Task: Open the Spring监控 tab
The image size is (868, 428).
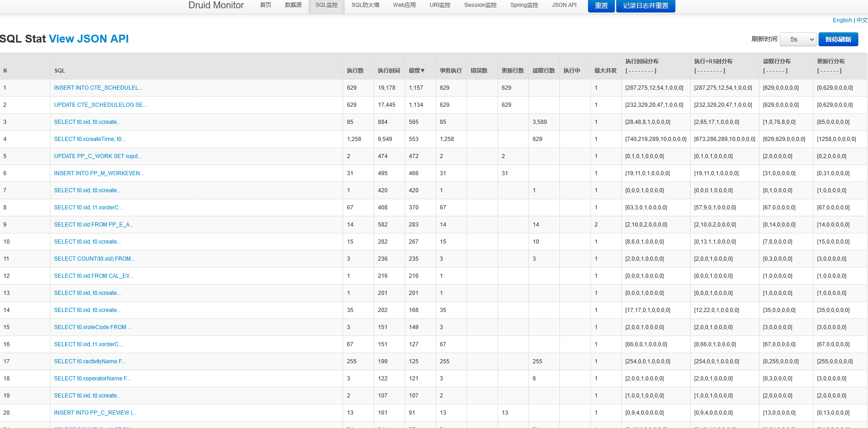Action: click(524, 5)
